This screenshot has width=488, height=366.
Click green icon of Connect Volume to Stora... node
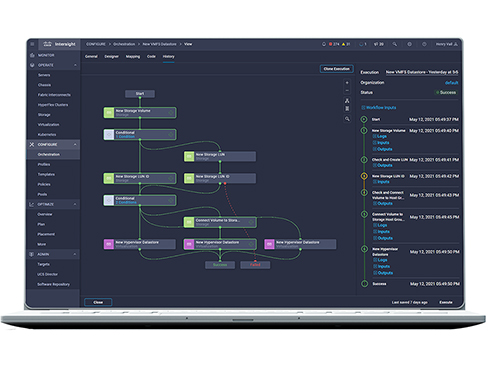(x=189, y=222)
